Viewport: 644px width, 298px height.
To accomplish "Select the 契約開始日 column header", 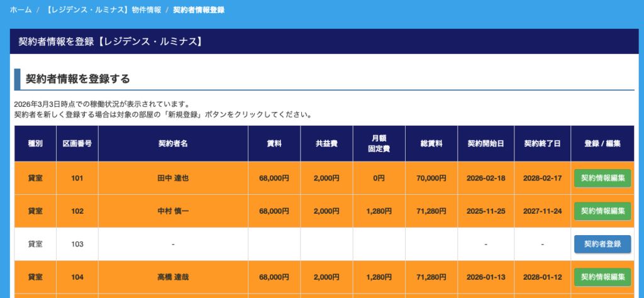I will click(486, 143).
